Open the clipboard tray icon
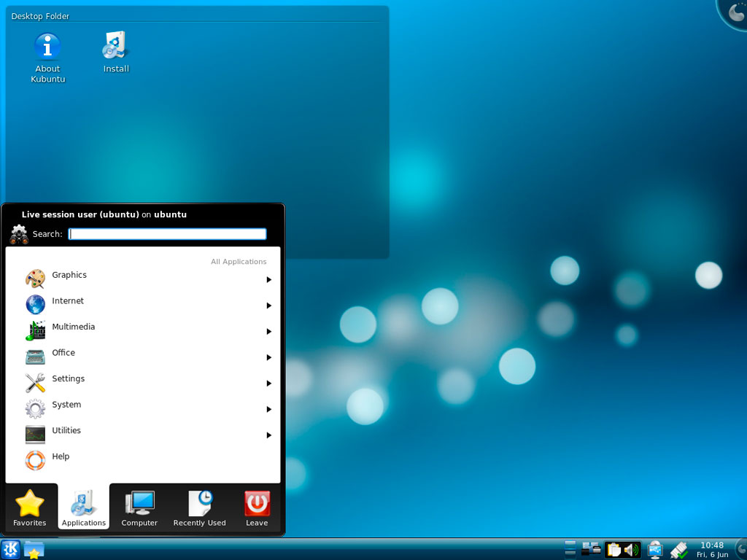 [614, 550]
